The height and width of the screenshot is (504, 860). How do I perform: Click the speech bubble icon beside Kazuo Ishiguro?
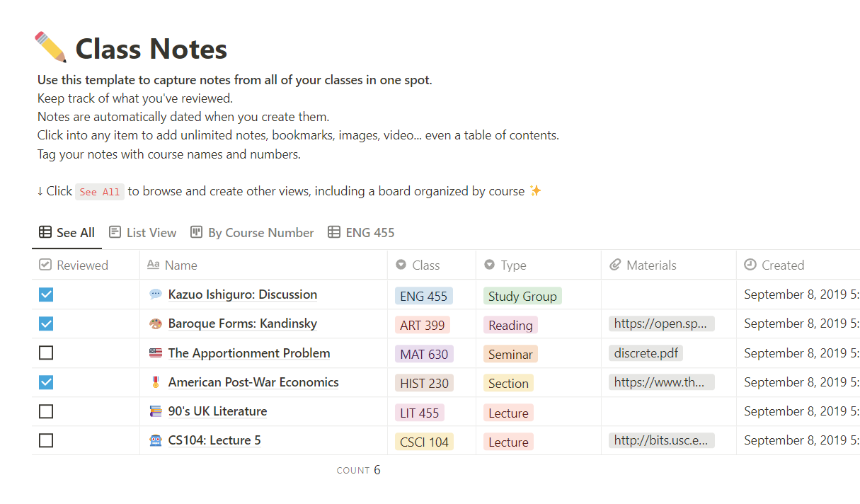(156, 294)
